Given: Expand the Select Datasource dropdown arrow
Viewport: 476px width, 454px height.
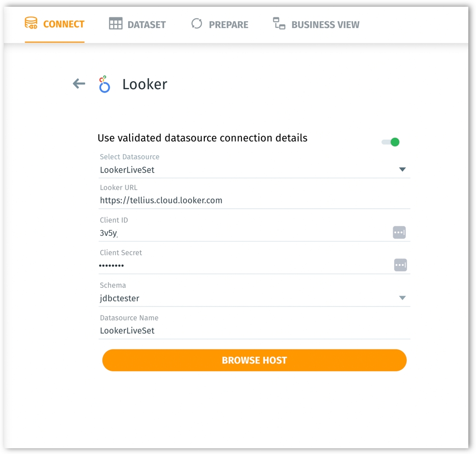Looking at the screenshot, I should [402, 170].
